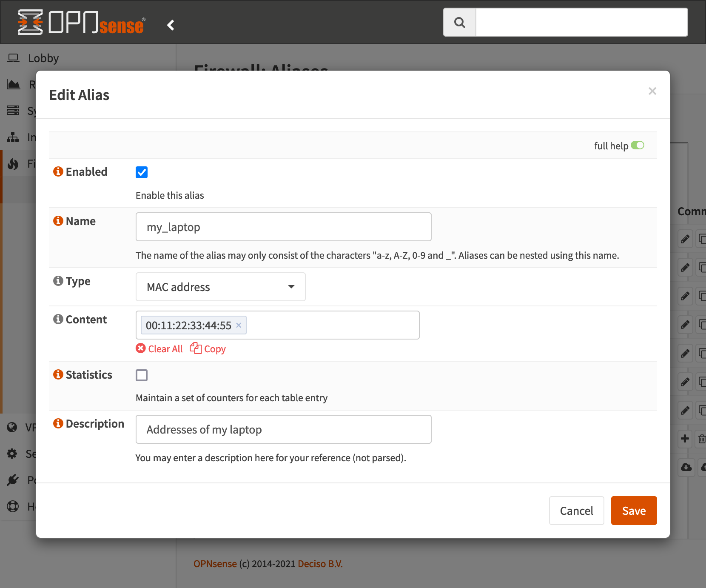Screen dimensions: 706x588
Task: Click the Description field
Action: pos(284,429)
